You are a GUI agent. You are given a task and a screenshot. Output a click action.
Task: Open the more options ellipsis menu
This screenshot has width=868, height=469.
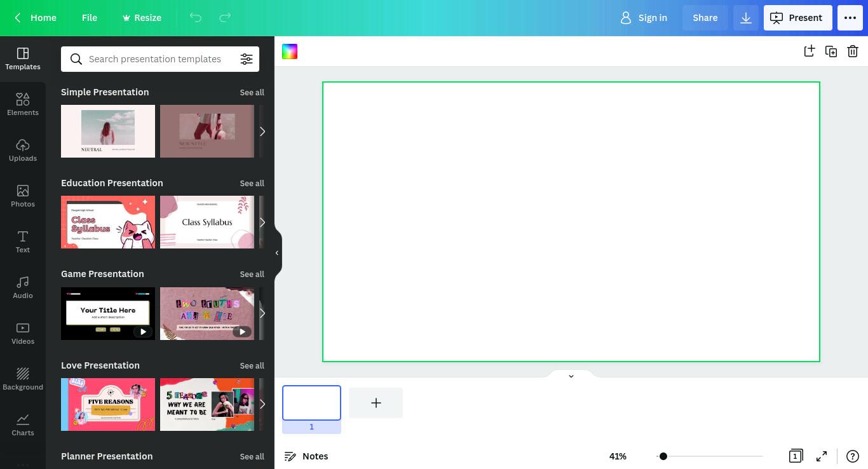(850, 18)
